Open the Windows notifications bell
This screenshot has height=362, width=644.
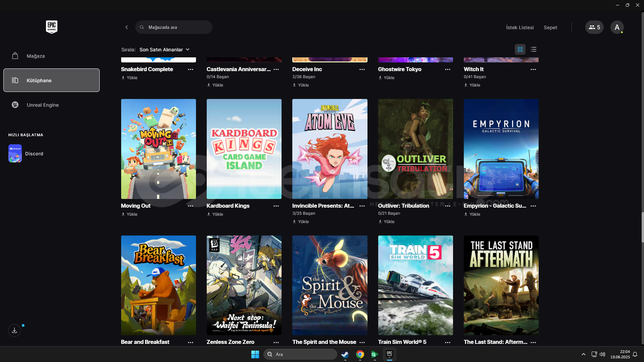tap(635, 354)
